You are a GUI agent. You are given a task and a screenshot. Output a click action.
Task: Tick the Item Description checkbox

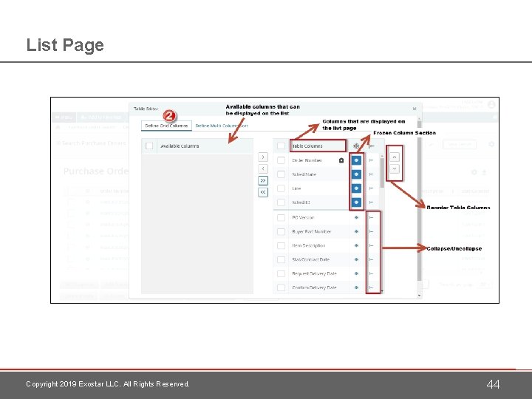click(x=281, y=245)
